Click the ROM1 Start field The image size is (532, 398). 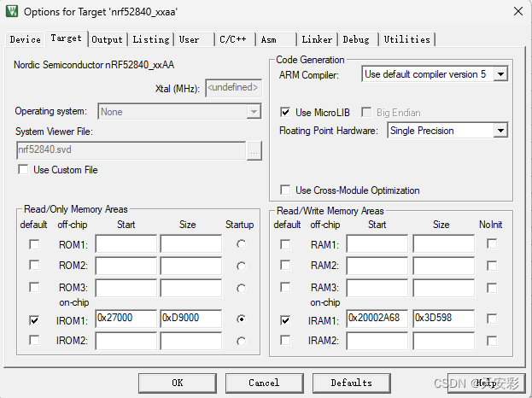(x=126, y=243)
